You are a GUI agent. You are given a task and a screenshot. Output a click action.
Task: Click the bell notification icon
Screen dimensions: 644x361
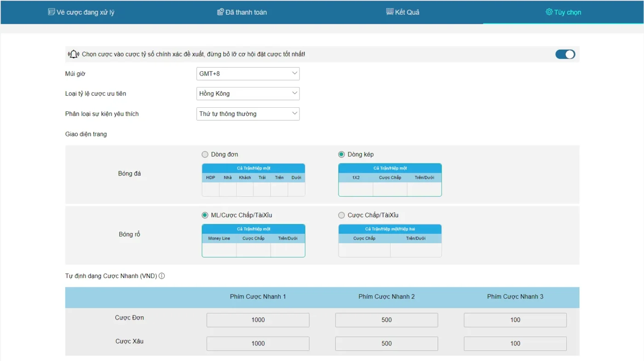pos(74,54)
